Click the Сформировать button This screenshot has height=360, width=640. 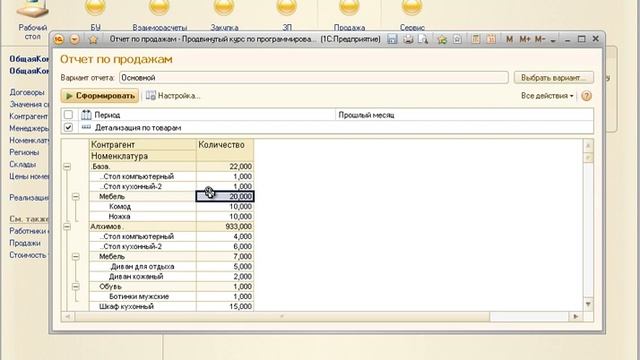click(x=100, y=96)
